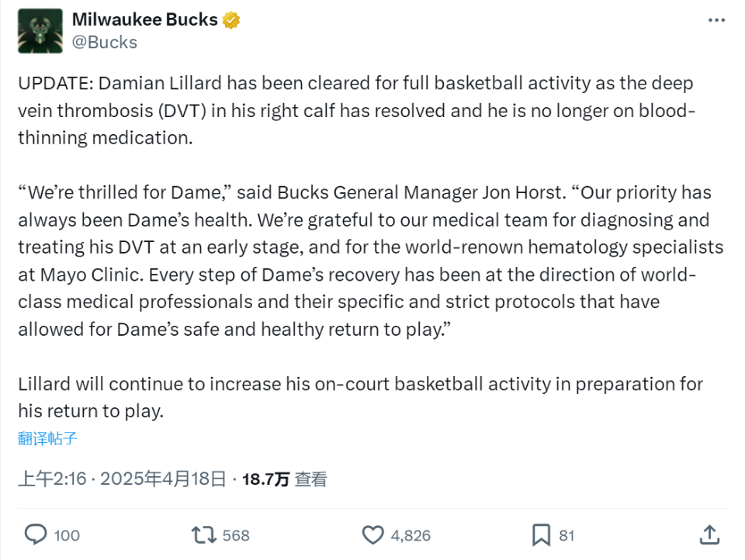745x560 pixels.
Task: Click the gold verified badge
Action: (x=231, y=20)
